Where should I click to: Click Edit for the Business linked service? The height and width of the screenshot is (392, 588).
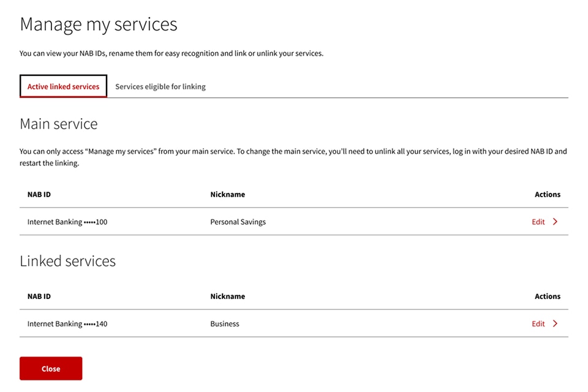538,323
